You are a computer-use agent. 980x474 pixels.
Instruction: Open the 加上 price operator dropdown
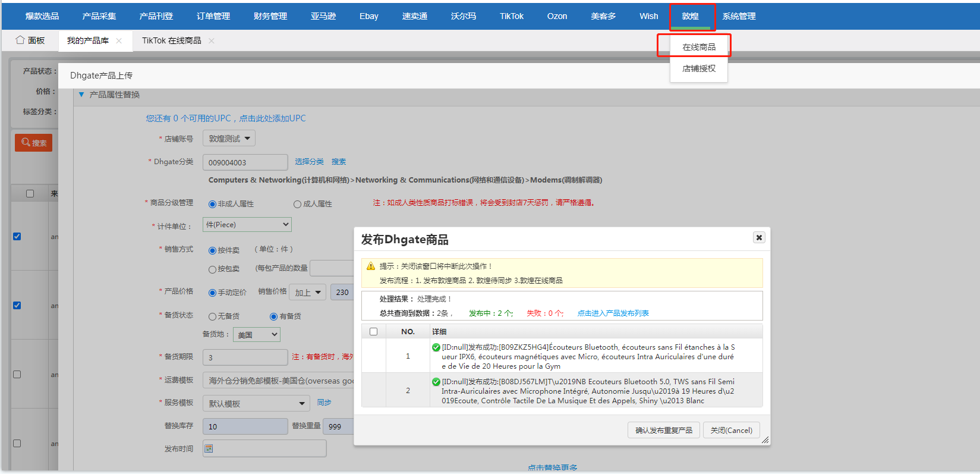308,292
